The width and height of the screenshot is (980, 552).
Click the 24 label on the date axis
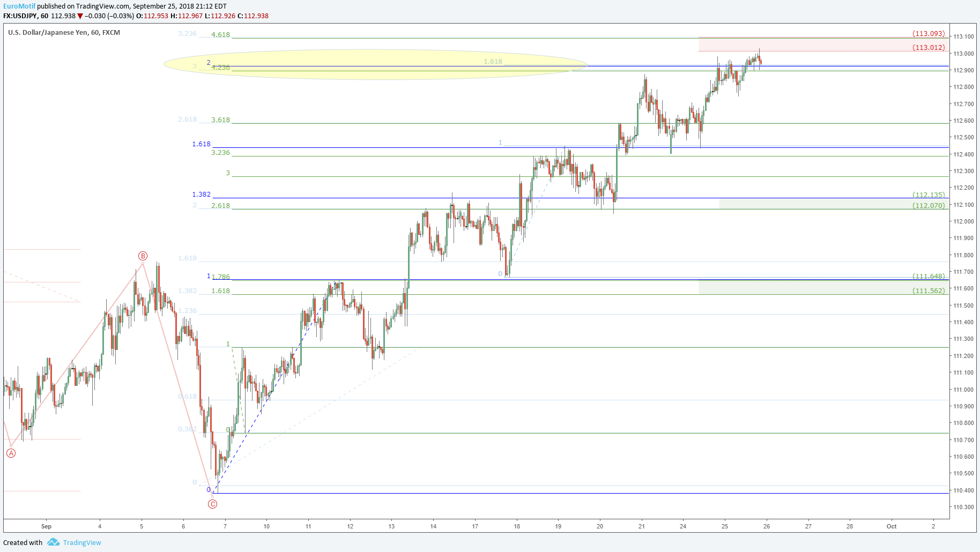click(683, 526)
